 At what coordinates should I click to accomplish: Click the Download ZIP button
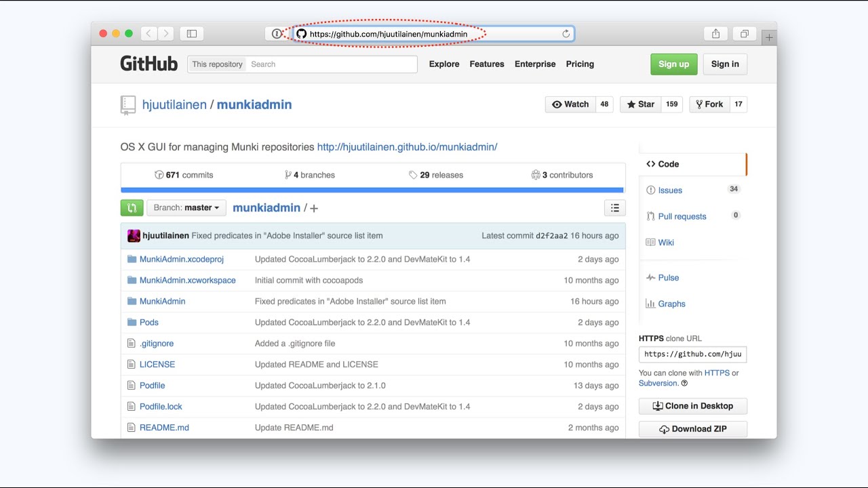pos(693,429)
